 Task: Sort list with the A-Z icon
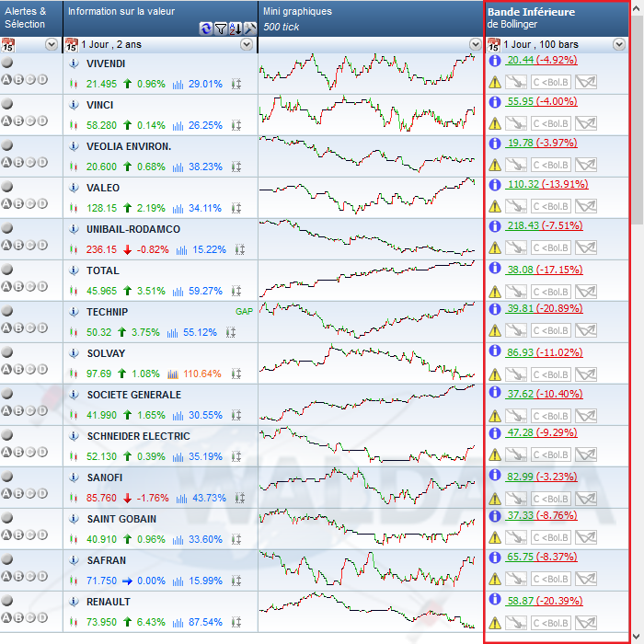(x=236, y=29)
